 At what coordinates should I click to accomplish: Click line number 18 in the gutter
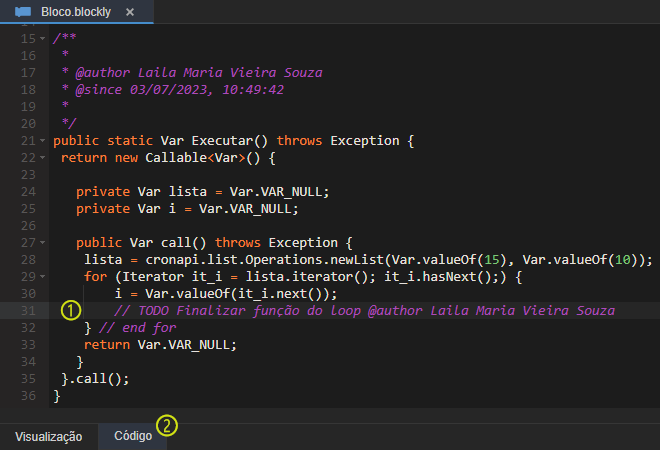(x=28, y=90)
